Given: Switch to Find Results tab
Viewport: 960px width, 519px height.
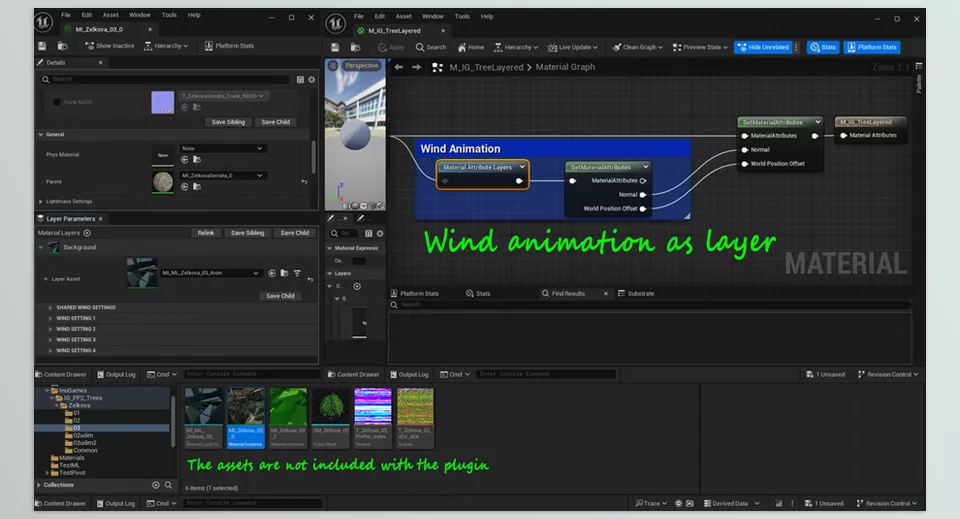Looking at the screenshot, I should (568, 294).
